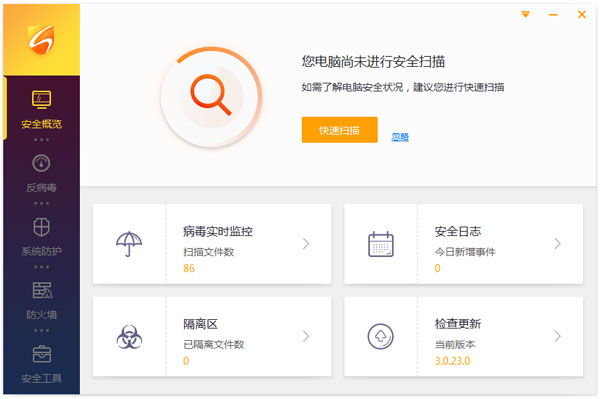Open the 隔离区 card title
The width and height of the screenshot is (600, 399).
(x=201, y=324)
